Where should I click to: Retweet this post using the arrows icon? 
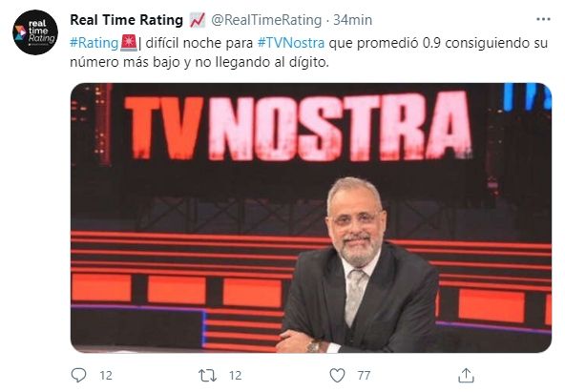207,376
